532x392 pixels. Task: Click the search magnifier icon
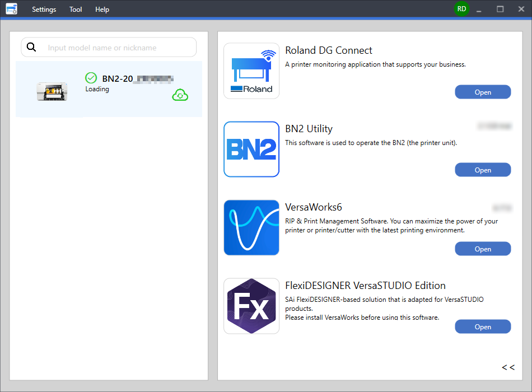pyautogui.click(x=31, y=47)
